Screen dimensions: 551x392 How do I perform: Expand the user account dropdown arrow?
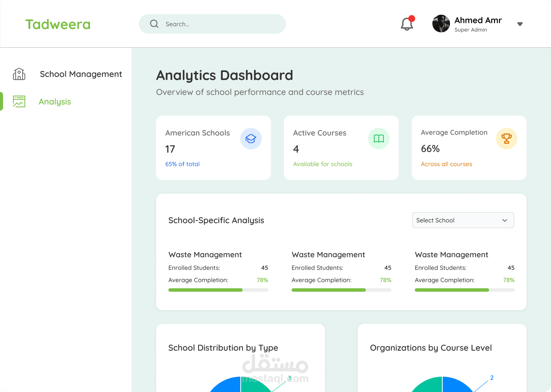click(x=520, y=24)
